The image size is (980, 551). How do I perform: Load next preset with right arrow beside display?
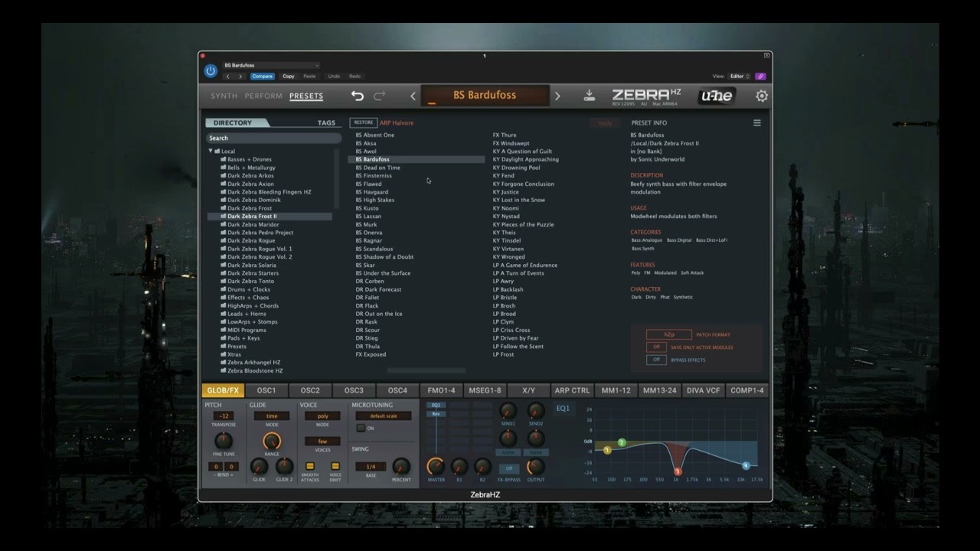point(557,96)
